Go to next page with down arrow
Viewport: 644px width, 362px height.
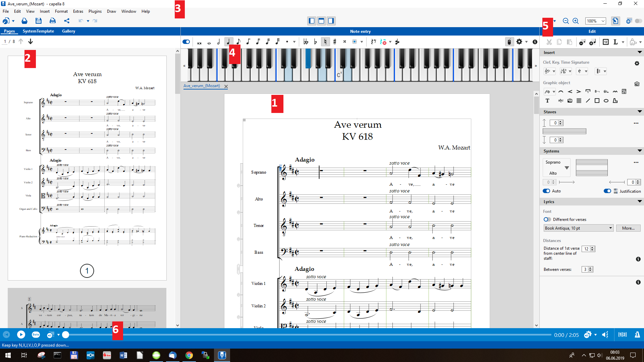coord(31,42)
